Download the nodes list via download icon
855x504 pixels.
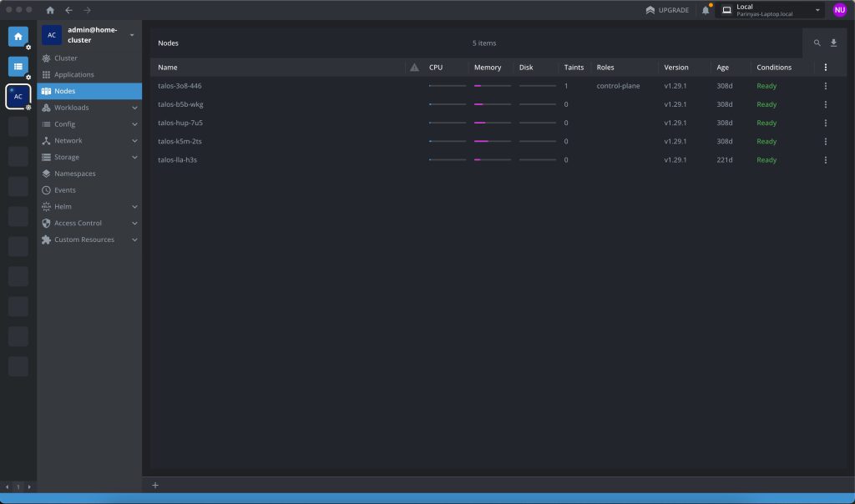833,43
